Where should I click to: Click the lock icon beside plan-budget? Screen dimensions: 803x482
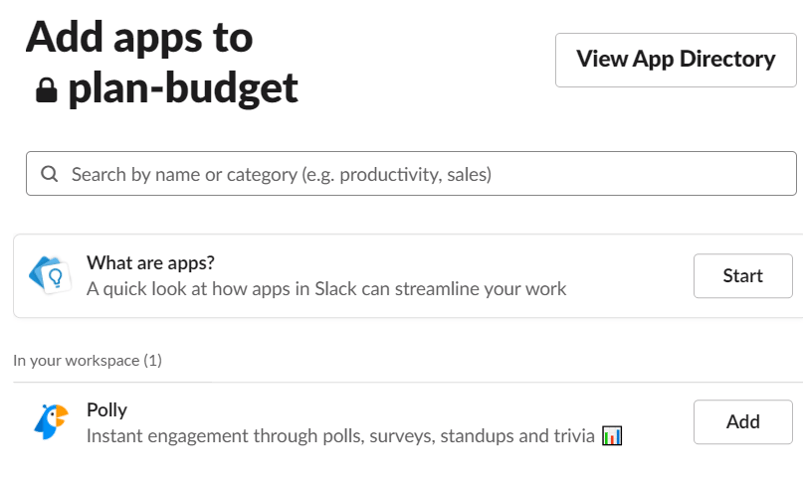click(x=46, y=90)
